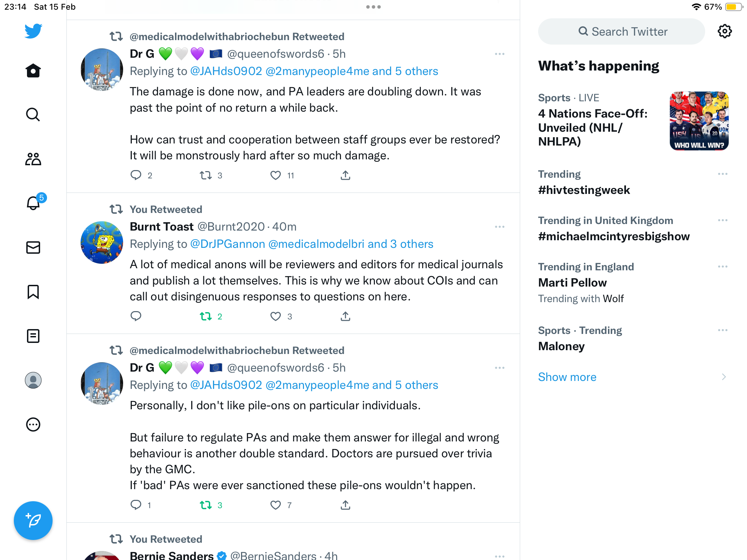This screenshot has height=560, width=747.
Task: Like Dr G's pile-ons tweet
Action: click(276, 505)
